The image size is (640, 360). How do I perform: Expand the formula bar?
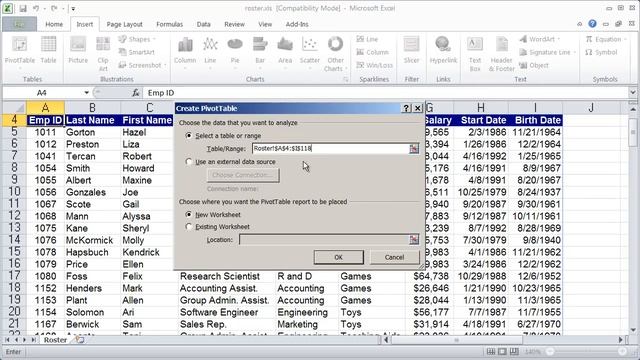633,93
